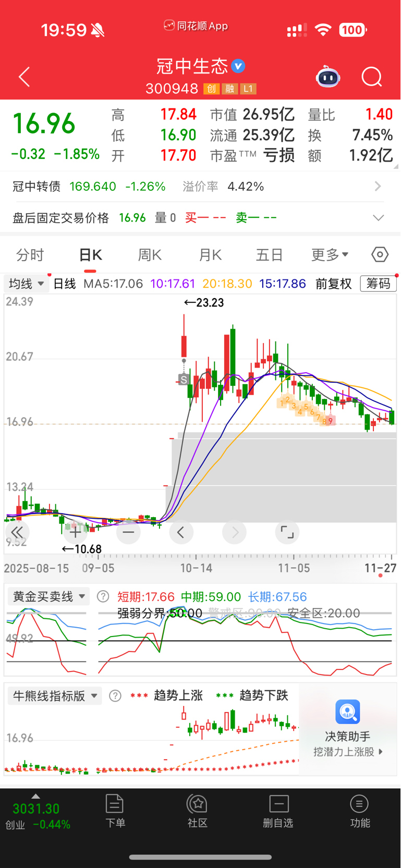Viewport: 401px width, 868px height.
Task: Open the help icon for 牛熊线指标版
Action: coord(115,695)
